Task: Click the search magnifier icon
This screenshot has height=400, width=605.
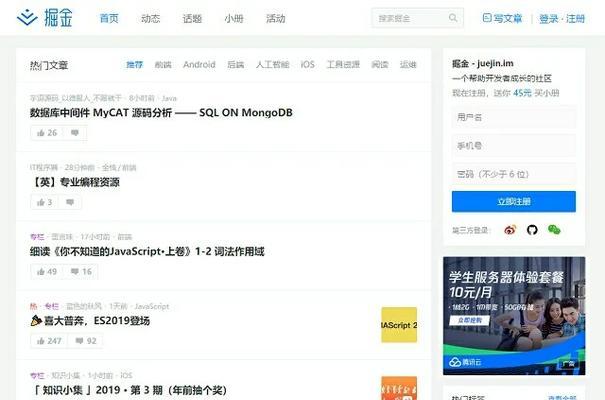Action: click(x=453, y=18)
